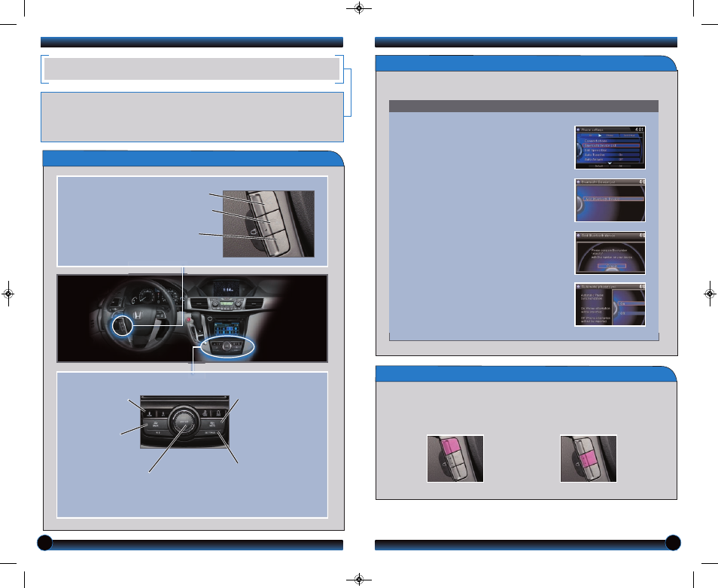Click circled interface dial area in dashboard photo
The width and height of the screenshot is (718, 588).
coord(227,346)
